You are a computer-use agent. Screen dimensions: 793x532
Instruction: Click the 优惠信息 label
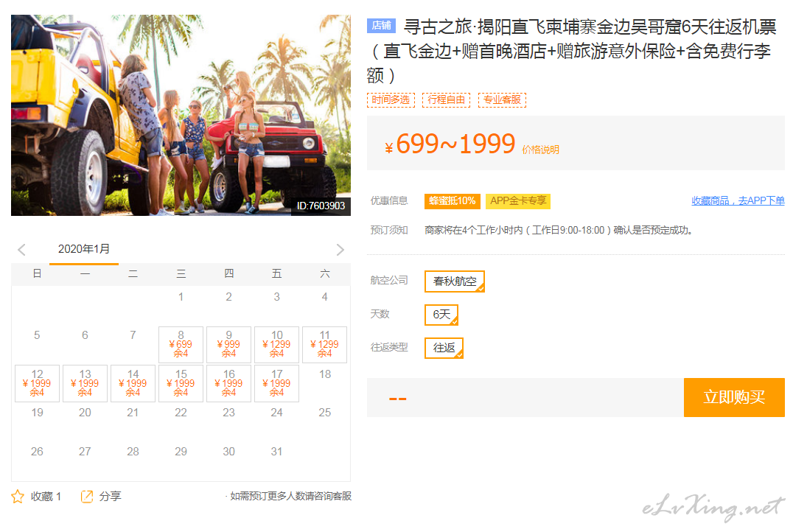(389, 200)
